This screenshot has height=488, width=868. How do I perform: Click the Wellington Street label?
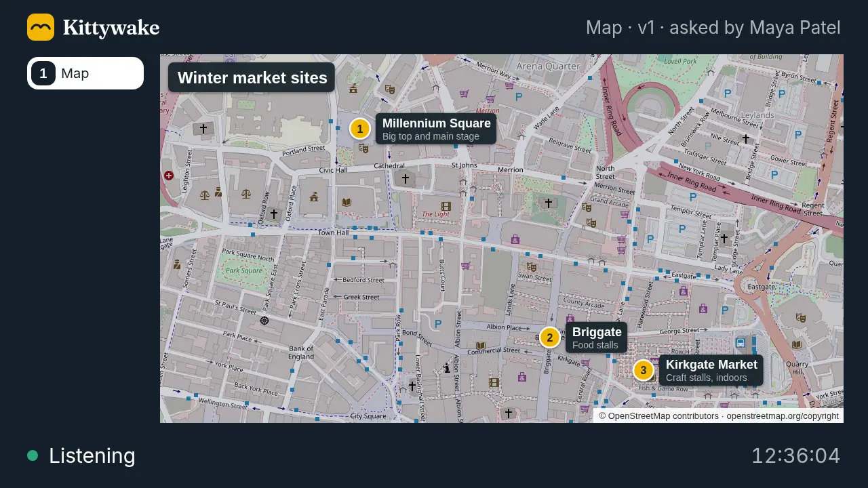[x=223, y=405]
